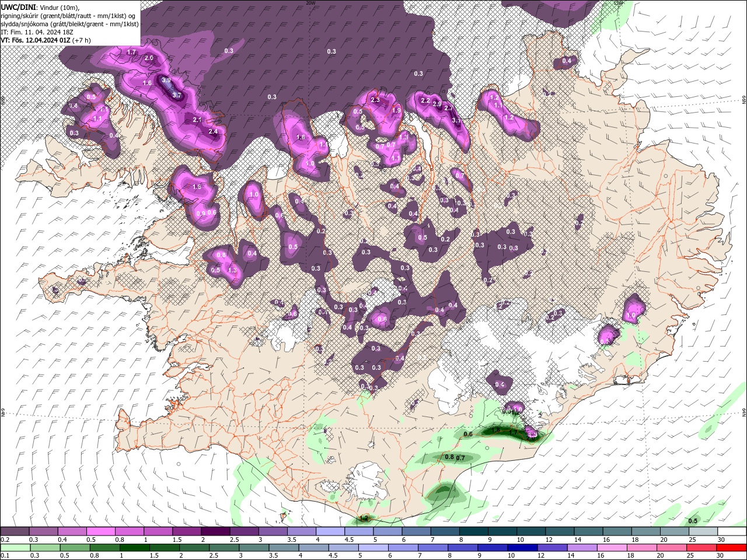Select the light pink 16 swatch in the rain legend
Viewport: 747px width, 560px height.
coord(612,548)
